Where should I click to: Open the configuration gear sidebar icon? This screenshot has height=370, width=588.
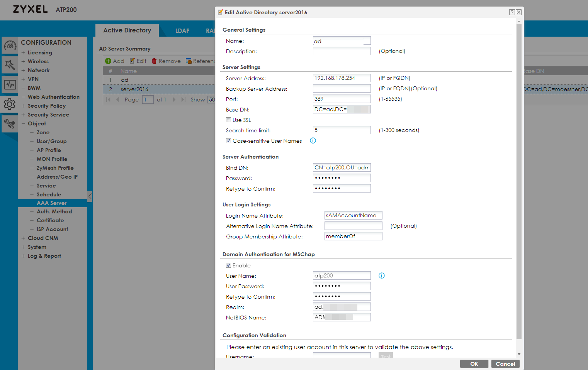(10, 104)
